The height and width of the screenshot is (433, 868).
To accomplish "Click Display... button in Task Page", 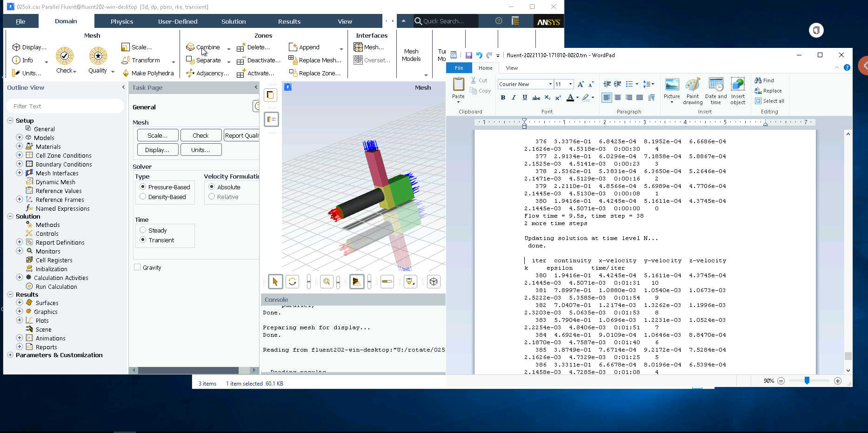I will pyautogui.click(x=158, y=150).
